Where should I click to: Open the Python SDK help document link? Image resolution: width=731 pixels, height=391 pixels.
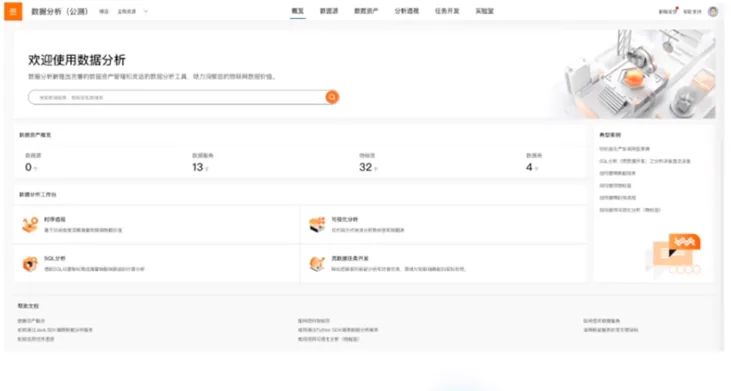(338, 330)
